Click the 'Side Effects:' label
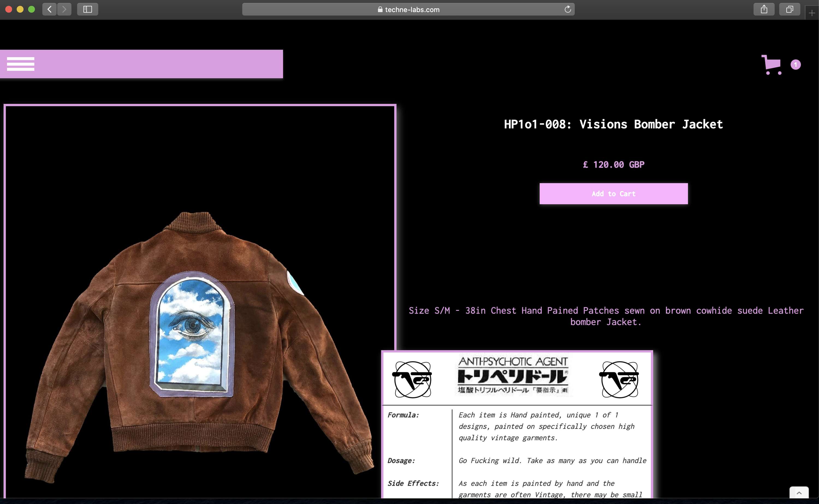Screen dimensions: 819x504 pyautogui.click(x=413, y=483)
